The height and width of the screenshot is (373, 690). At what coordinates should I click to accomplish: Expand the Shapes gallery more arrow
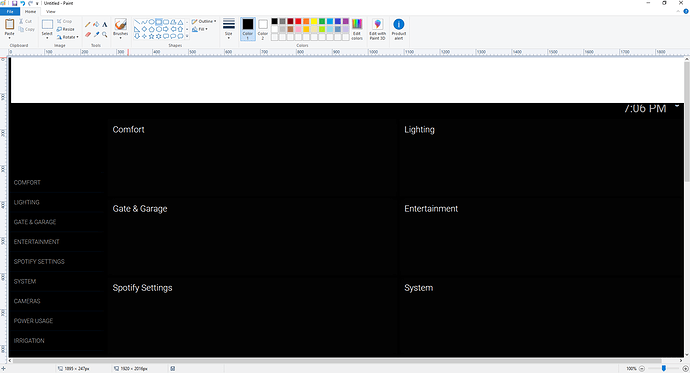(187, 37)
